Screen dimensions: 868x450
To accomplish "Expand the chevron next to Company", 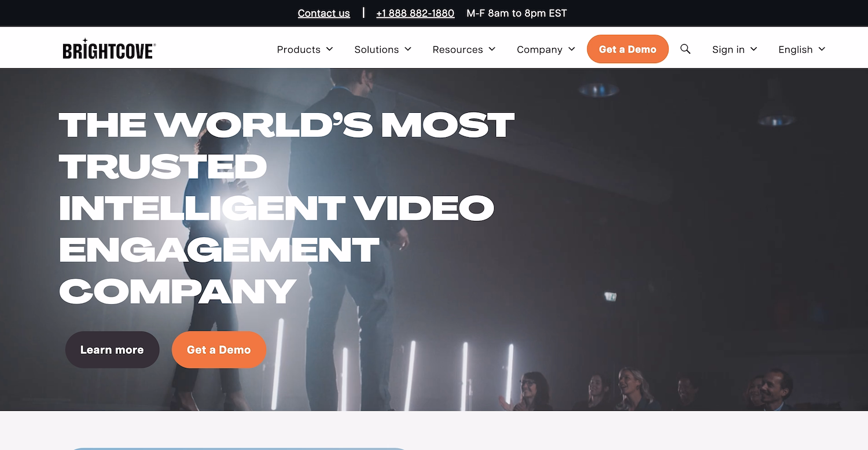I will [571, 49].
